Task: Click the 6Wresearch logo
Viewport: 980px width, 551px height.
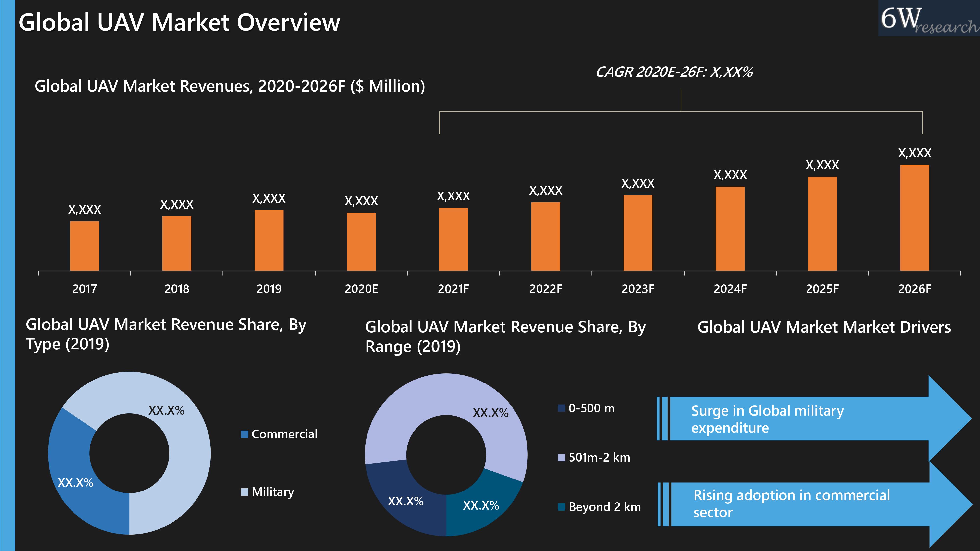Action: (x=929, y=18)
